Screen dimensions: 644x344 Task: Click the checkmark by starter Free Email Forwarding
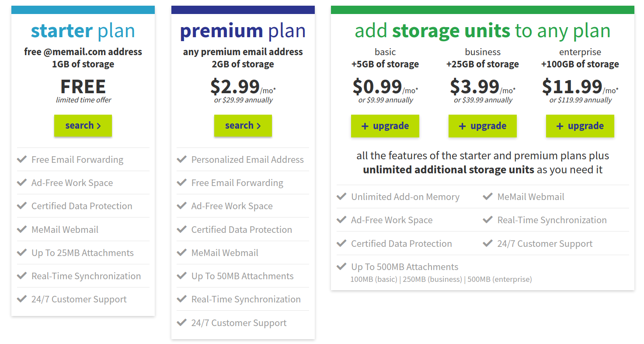pos(22,159)
